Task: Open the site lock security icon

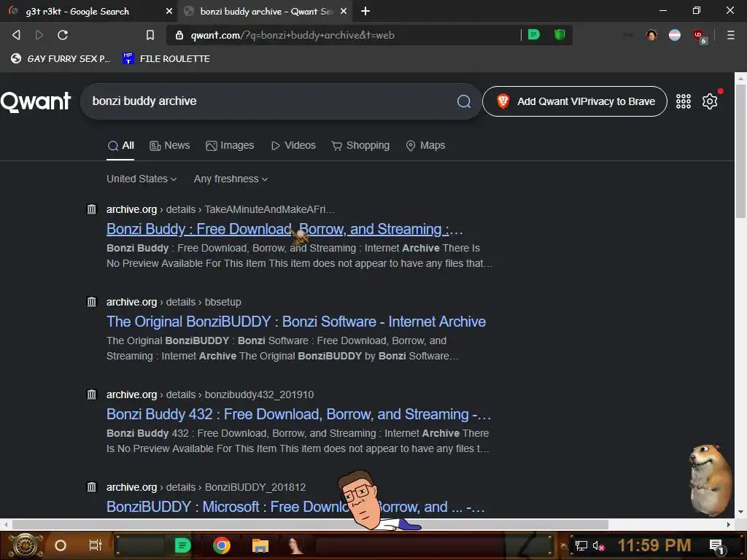Action: pyautogui.click(x=179, y=35)
